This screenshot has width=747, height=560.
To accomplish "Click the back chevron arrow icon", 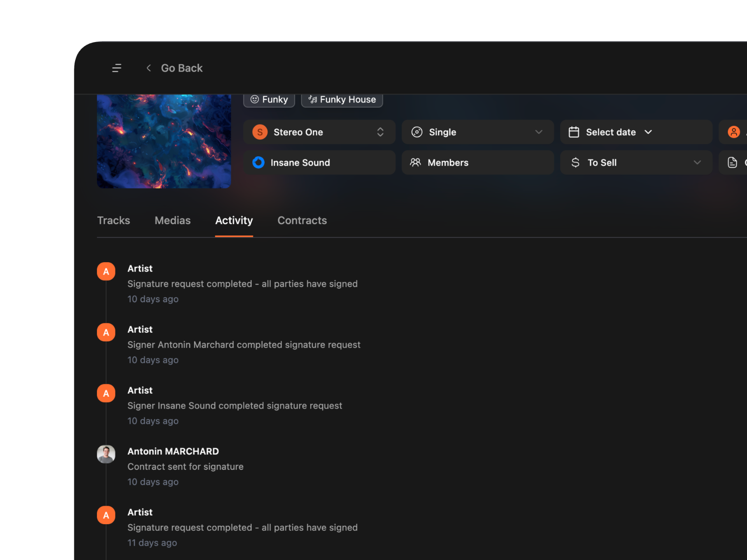I will 149,68.
